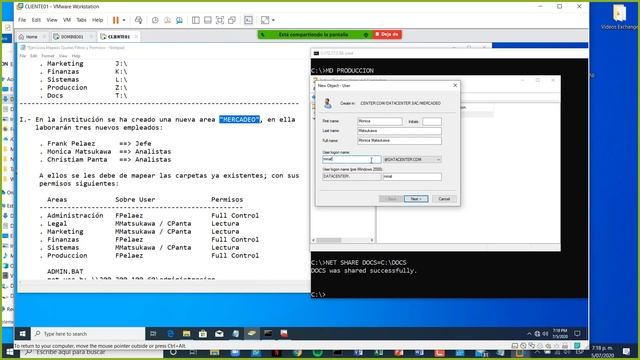The height and width of the screenshot is (360, 640).
Task: Click the 'MD PRODUCCION' line in command prompt
Action: pyautogui.click(x=342, y=71)
